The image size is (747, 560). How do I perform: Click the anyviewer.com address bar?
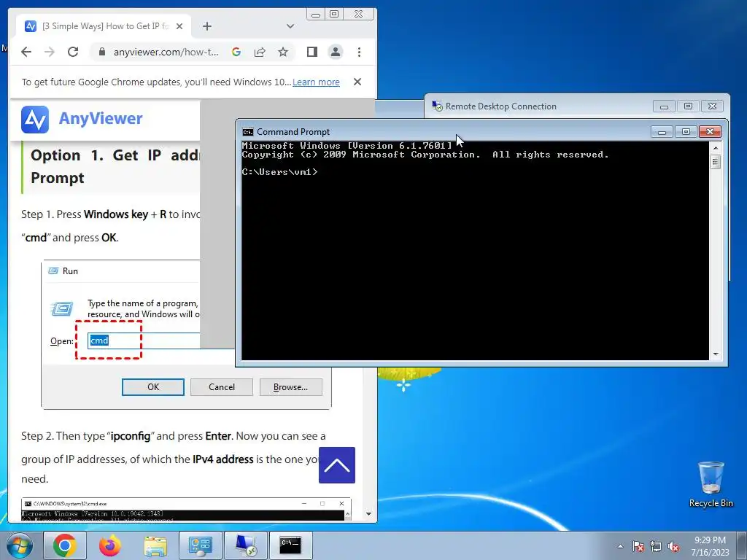point(166,52)
